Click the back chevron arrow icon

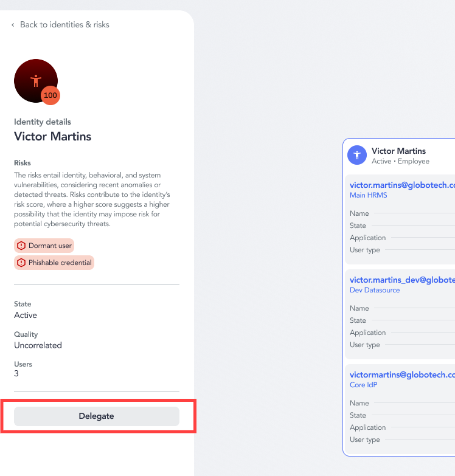point(13,25)
